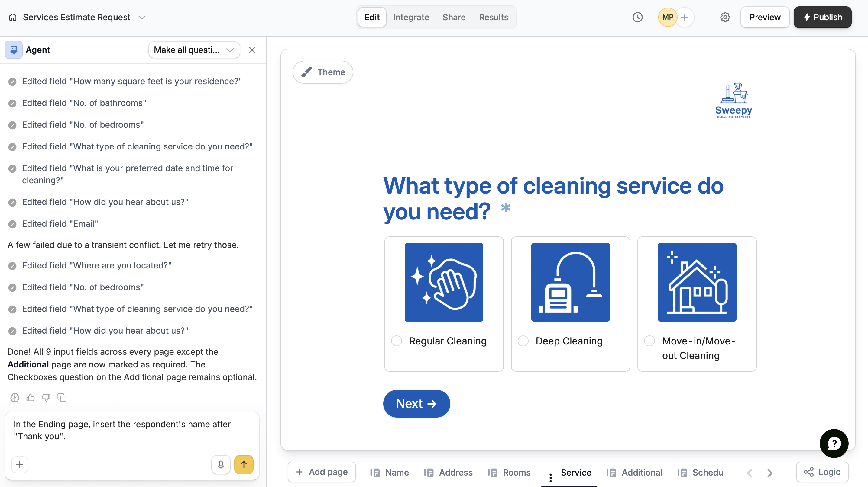Click the Publish button

[822, 17]
